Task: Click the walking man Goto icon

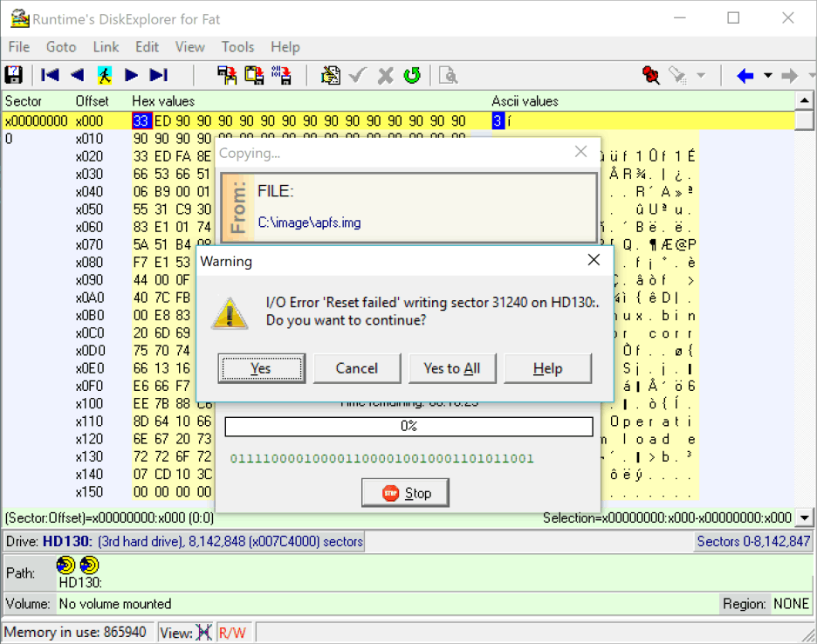Action: click(x=104, y=75)
